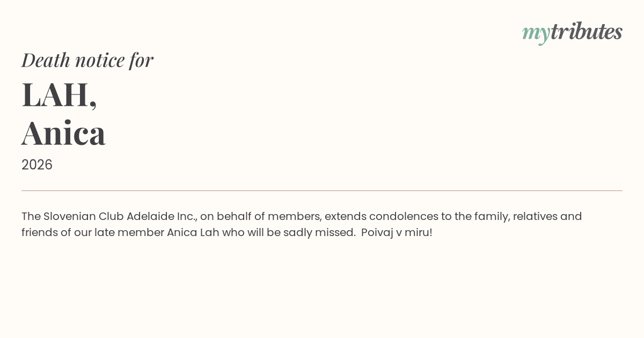Click the phrase "Poivaj v miru!"
This screenshot has height=338, width=644.
pos(397,232)
